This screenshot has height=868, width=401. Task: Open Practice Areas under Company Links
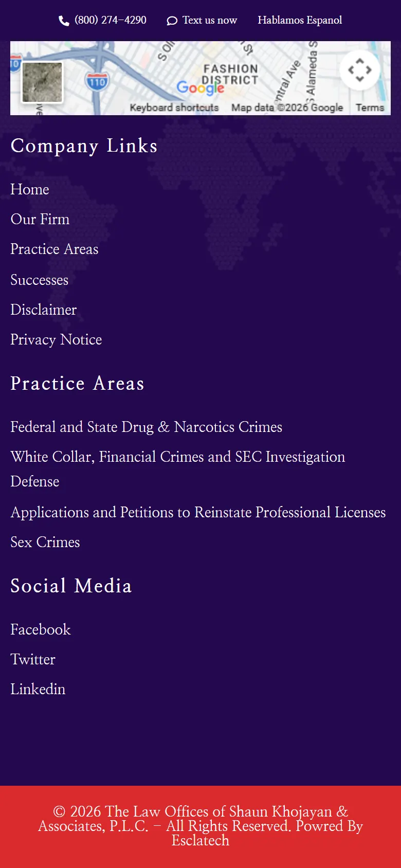(x=54, y=249)
